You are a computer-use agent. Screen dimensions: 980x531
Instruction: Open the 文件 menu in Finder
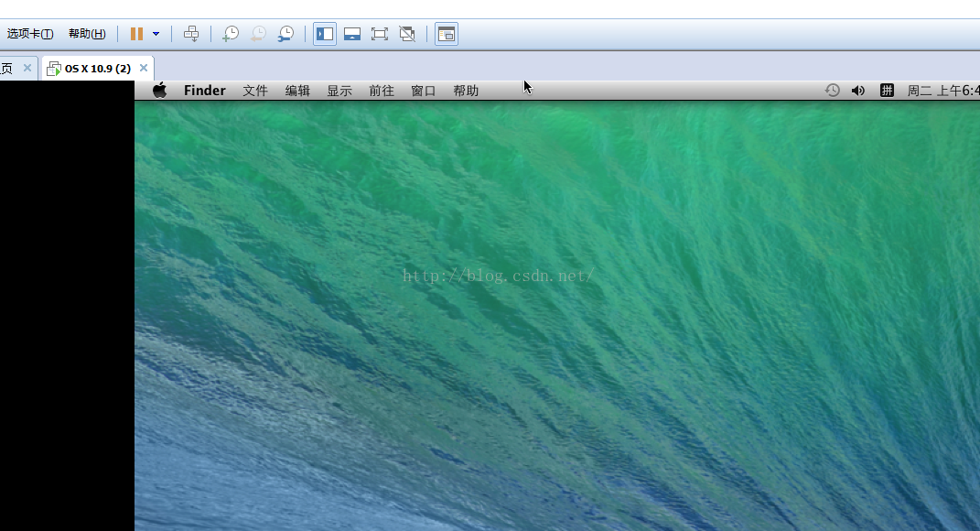(255, 91)
